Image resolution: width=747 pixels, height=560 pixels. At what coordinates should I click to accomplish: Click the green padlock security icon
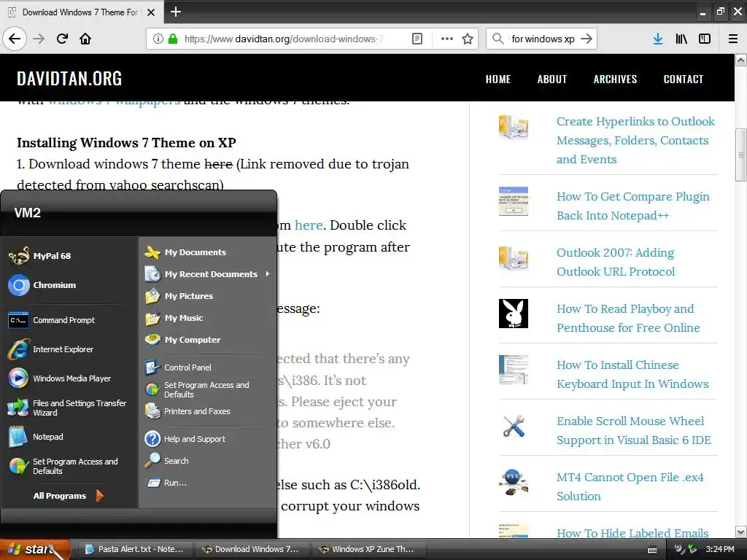[x=173, y=39]
